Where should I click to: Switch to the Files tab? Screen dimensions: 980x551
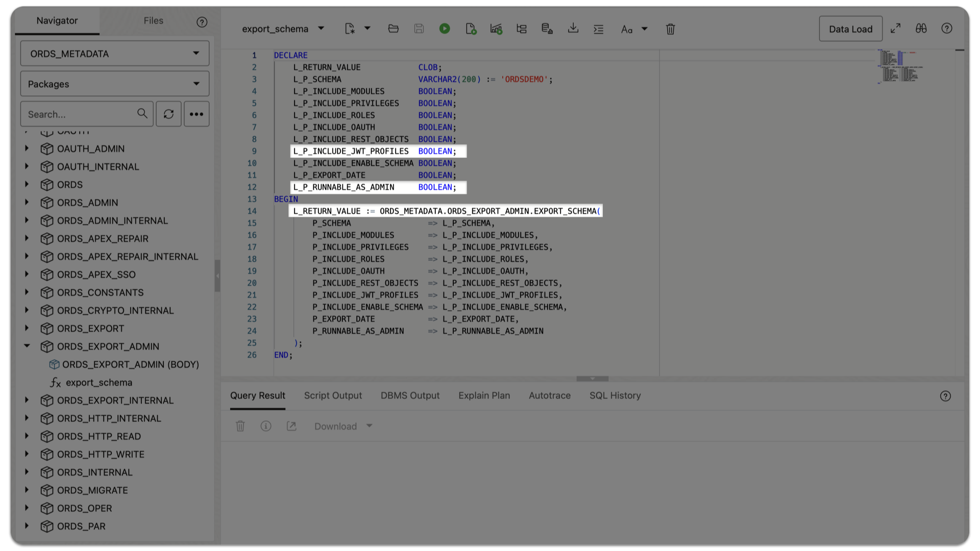(153, 21)
